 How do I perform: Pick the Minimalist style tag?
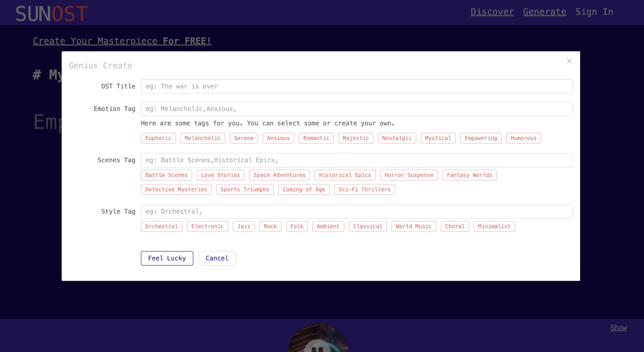tap(494, 226)
